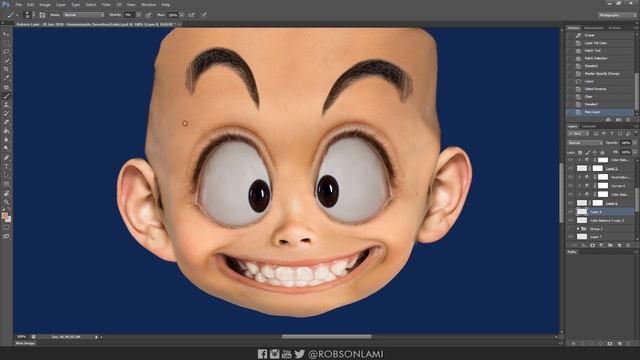Add a layer style with fx icon
This screenshot has height=360, width=640.
[584, 245]
